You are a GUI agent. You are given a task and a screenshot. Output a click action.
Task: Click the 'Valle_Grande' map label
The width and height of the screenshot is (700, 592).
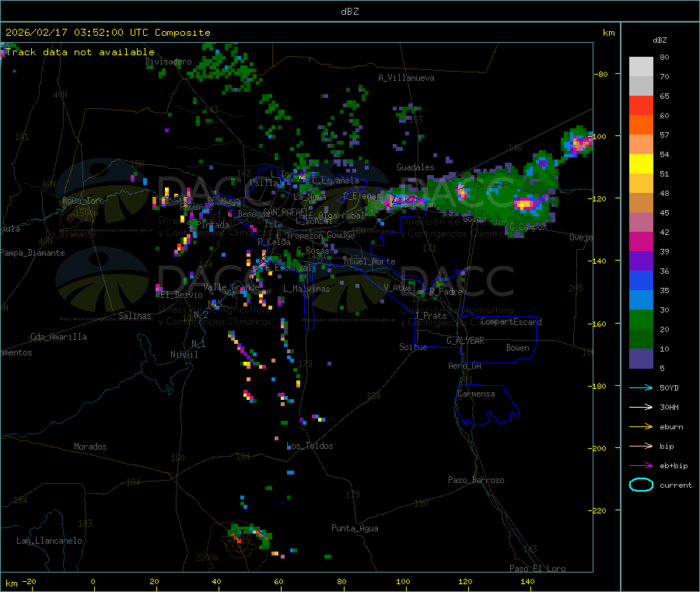(x=231, y=287)
